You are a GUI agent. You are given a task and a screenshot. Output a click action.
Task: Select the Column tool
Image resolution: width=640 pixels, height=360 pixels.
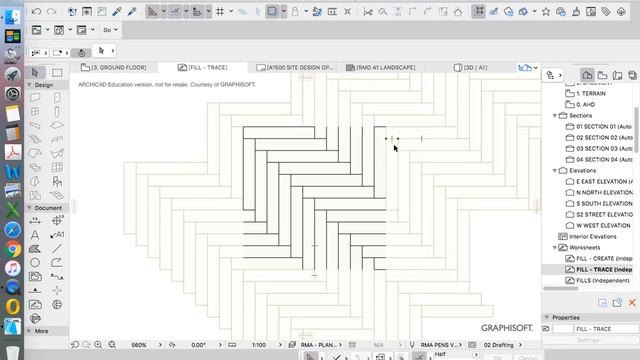tap(57, 111)
